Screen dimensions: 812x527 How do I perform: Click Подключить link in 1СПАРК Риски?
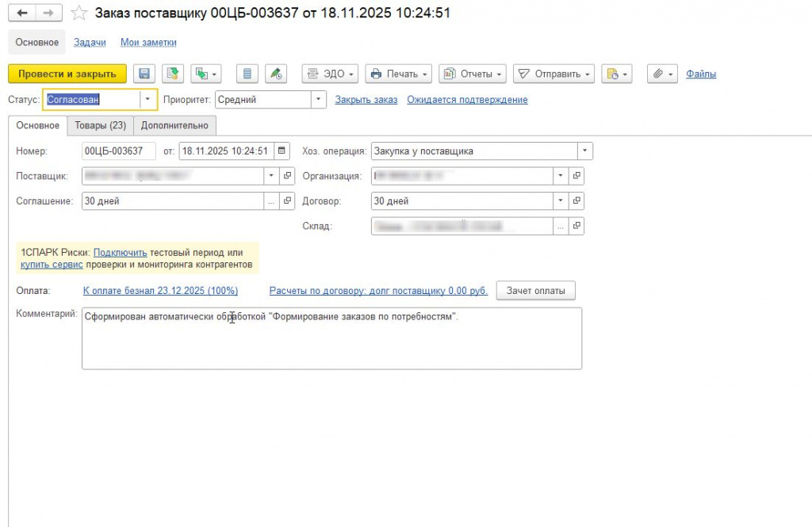coord(121,253)
